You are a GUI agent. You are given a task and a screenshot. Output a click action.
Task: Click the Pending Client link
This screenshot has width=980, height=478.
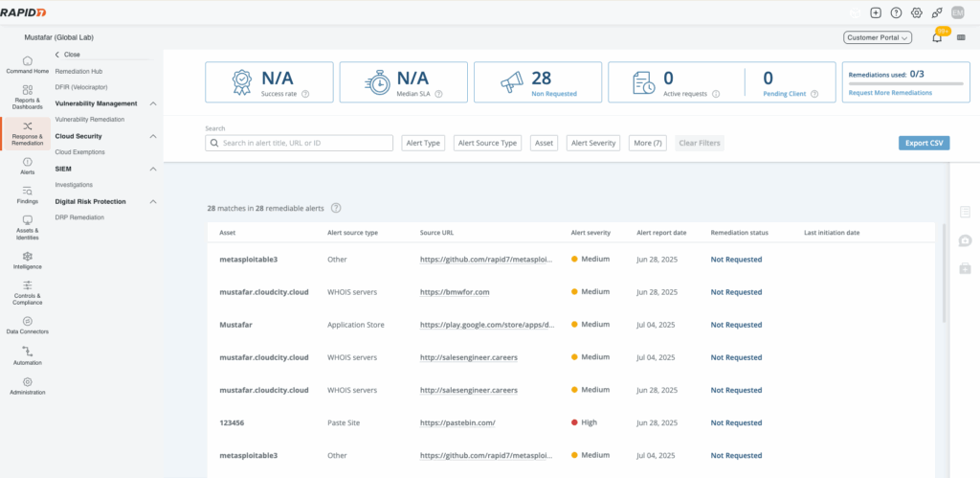[x=785, y=94]
